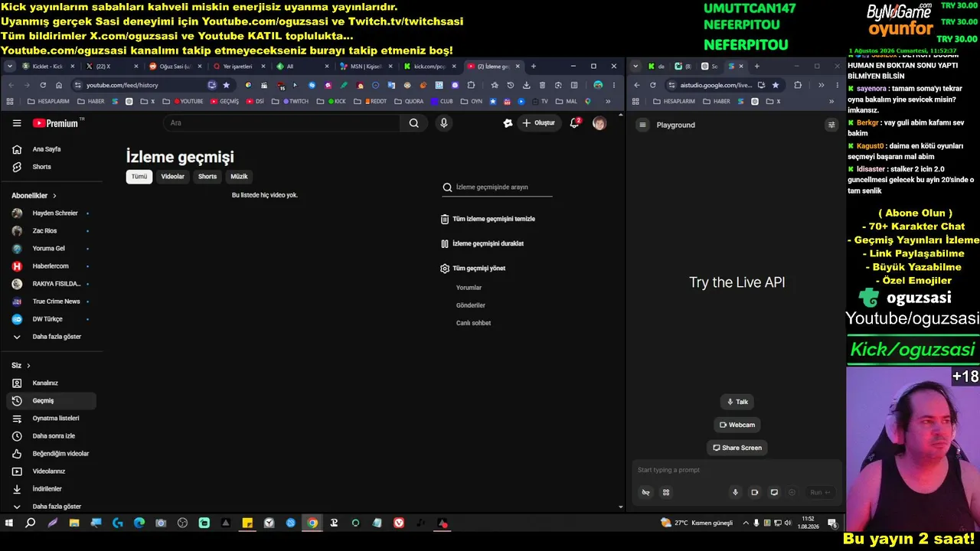Click the YouTube Premium logo

point(56,123)
